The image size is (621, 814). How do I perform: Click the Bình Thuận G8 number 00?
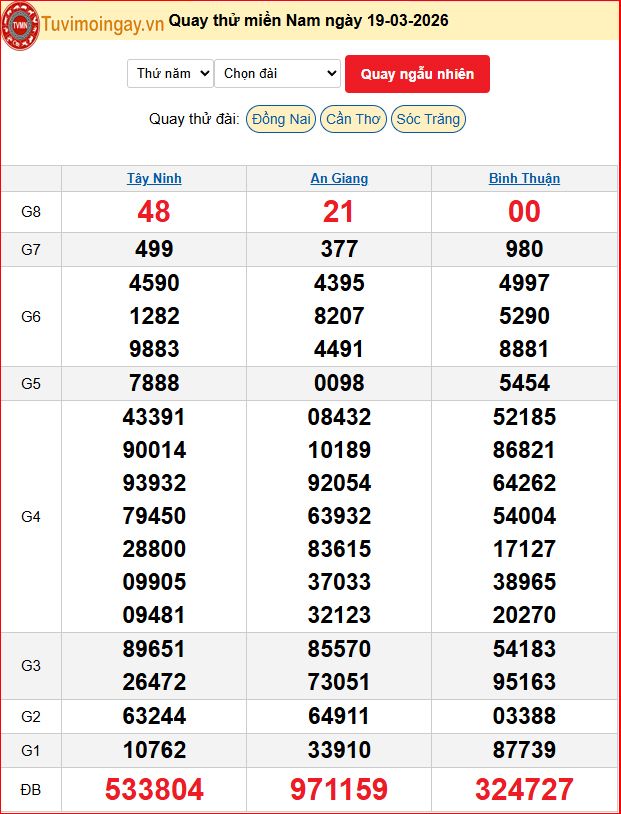(524, 212)
